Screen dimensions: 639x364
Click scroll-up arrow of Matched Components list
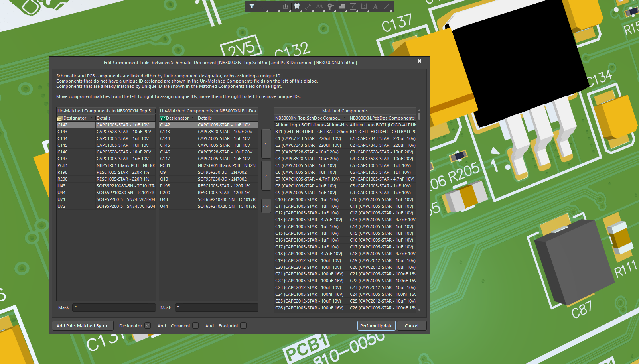tap(419, 110)
